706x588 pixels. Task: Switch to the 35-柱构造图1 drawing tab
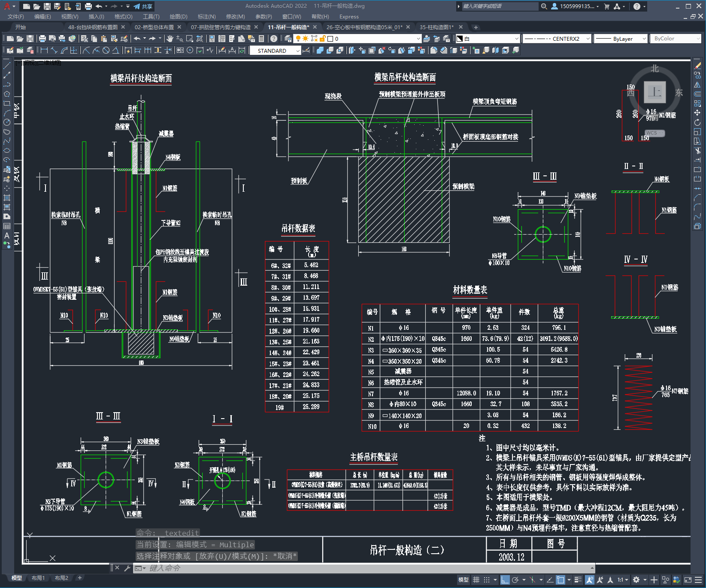coord(436,27)
